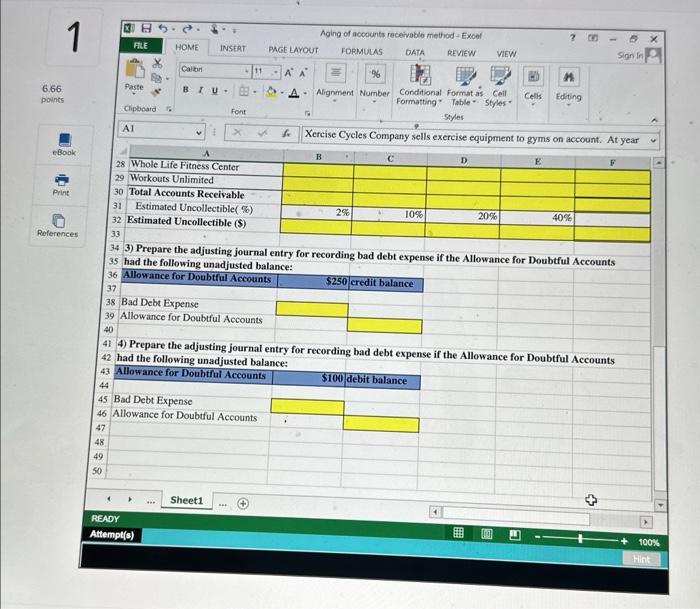Viewport: 700px width, 609px height.
Task: Click the Font Color A swatch
Action: click(294, 93)
